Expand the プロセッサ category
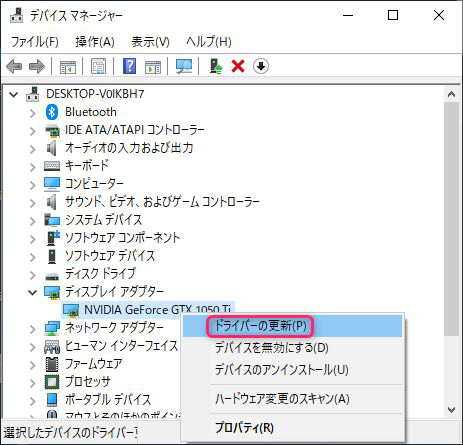Viewport: 463px width, 445px height. (x=32, y=383)
